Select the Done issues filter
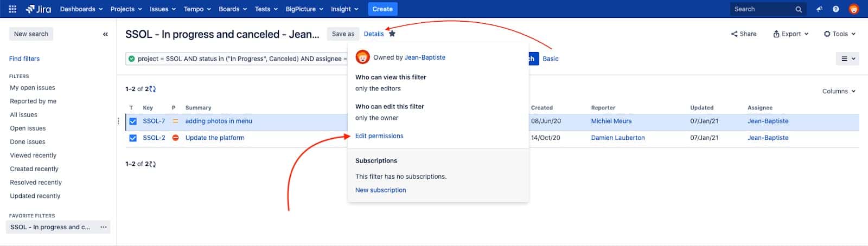The width and height of the screenshot is (868, 246). (28, 142)
